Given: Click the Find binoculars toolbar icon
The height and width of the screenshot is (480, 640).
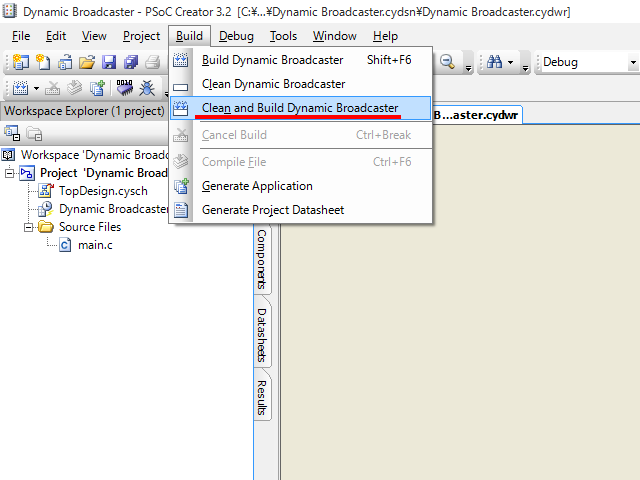Looking at the screenshot, I should point(494,62).
